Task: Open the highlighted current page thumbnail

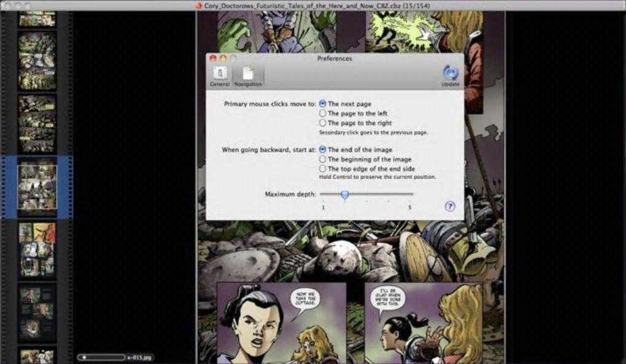Action: [37, 187]
